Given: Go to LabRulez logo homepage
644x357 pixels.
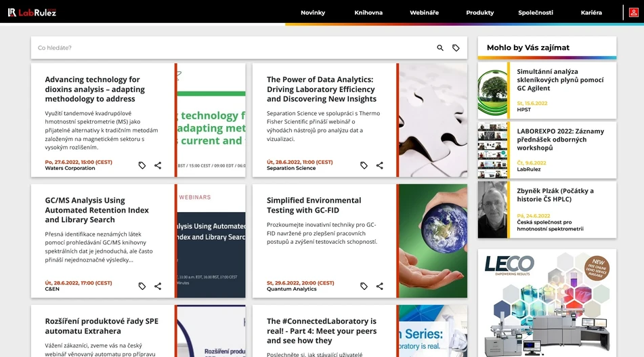Looking at the screenshot, I should pos(32,12).
